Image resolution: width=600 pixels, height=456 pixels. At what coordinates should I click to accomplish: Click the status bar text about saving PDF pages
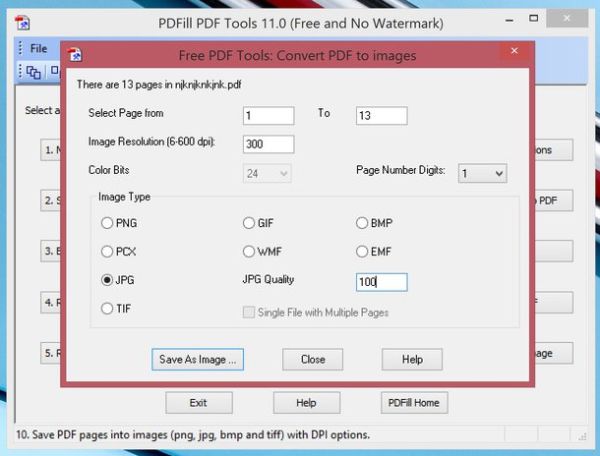(x=193, y=435)
